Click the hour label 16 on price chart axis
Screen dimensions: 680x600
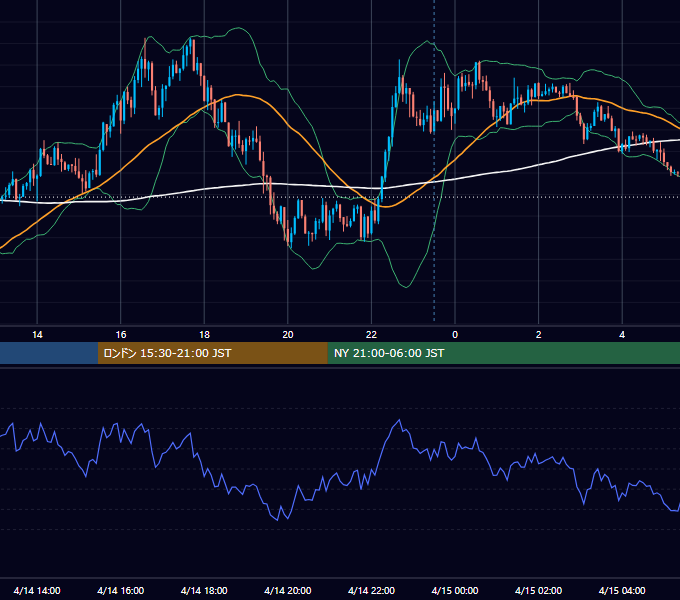pyautogui.click(x=121, y=334)
